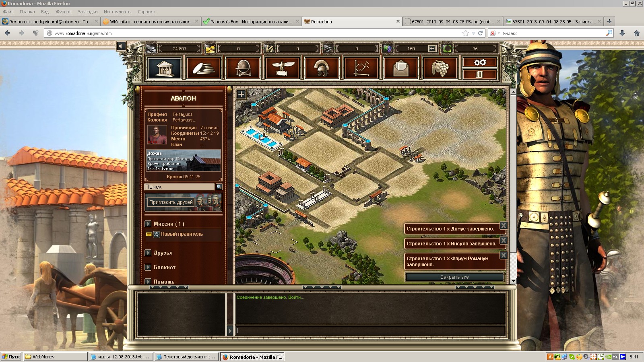This screenshot has height=362, width=644.
Task: Open WebMoney from the taskbar
Action: pos(55,356)
